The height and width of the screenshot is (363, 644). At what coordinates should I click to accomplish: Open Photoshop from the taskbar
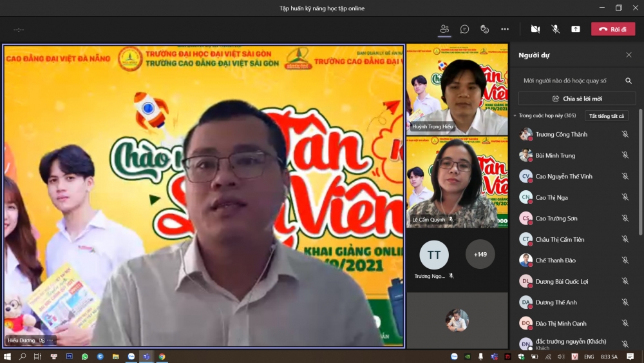(70, 357)
